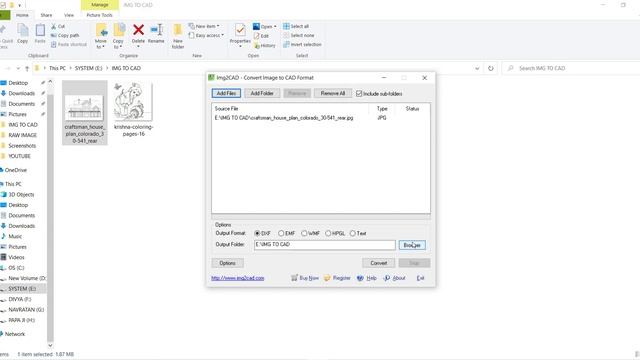
Task: Open Network in navigation pane
Action: tap(15, 334)
